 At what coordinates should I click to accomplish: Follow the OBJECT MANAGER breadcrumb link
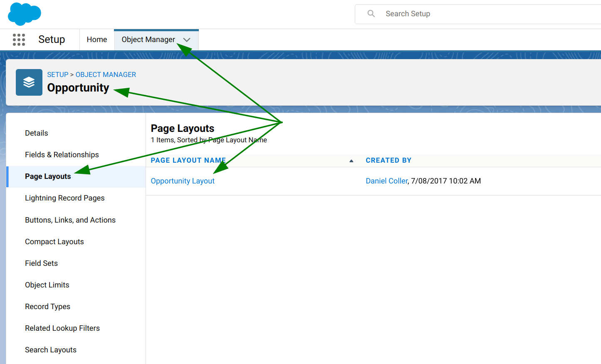coord(106,74)
